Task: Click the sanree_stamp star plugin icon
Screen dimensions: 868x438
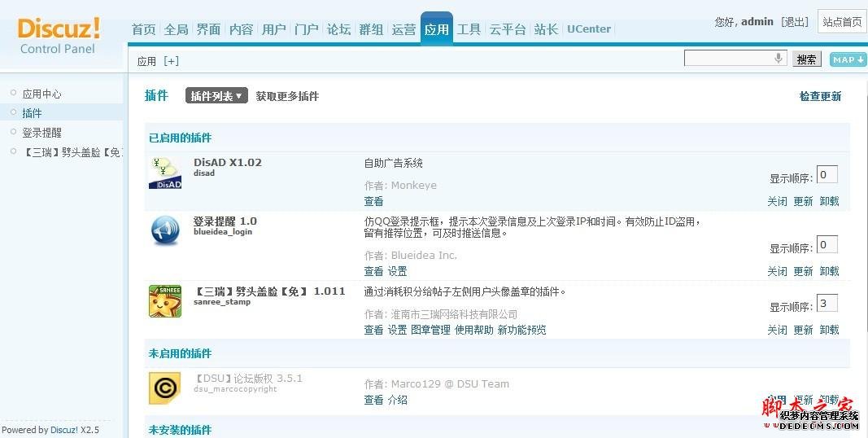Action: point(165,301)
